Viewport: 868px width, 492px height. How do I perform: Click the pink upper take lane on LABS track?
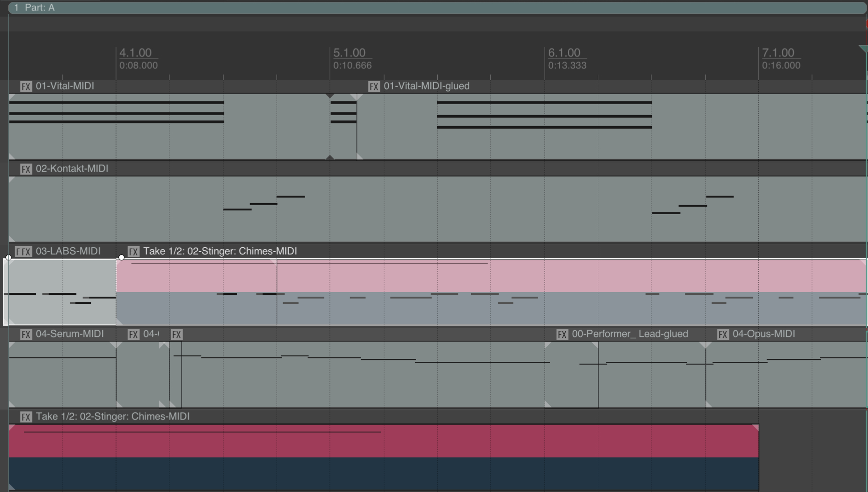[491, 276]
